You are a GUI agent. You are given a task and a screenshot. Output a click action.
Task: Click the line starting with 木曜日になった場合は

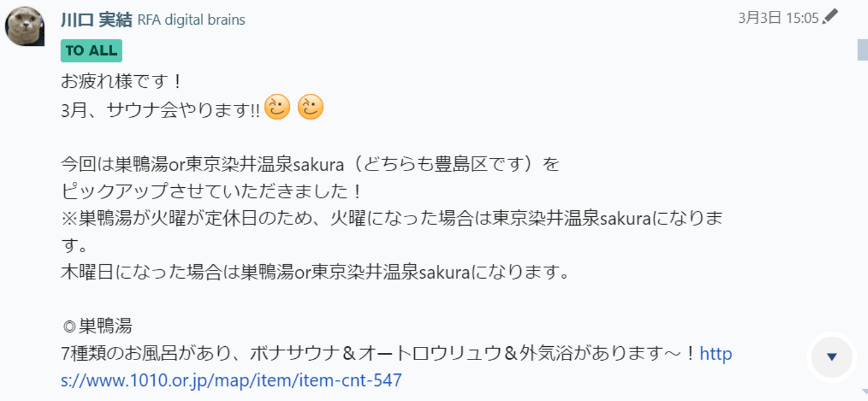click(x=315, y=273)
